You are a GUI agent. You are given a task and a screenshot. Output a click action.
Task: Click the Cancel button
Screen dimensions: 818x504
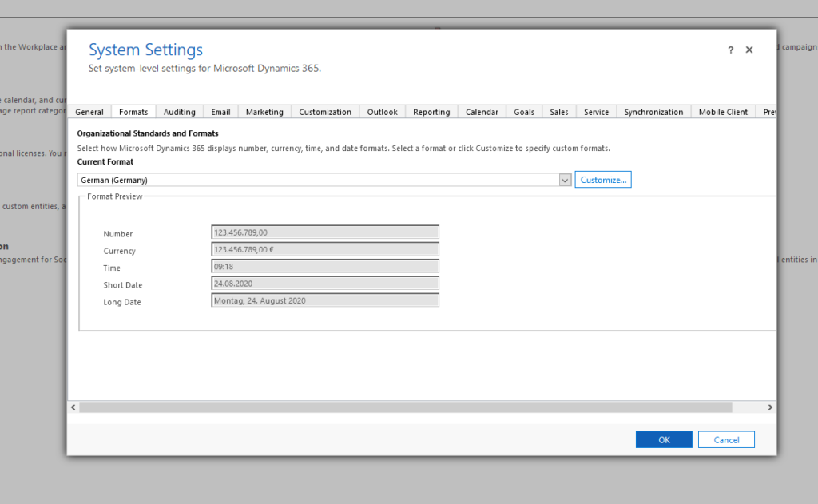(726, 440)
